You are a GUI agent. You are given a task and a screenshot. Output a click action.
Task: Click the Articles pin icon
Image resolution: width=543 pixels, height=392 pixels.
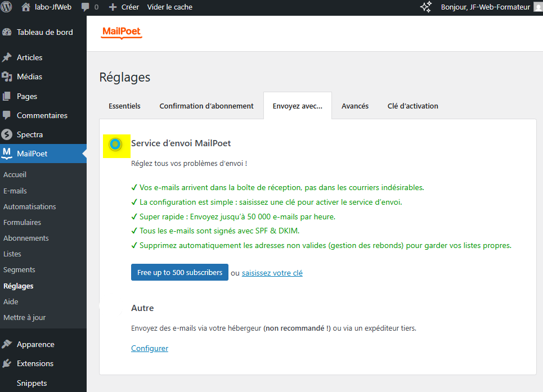pyautogui.click(x=7, y=57)
